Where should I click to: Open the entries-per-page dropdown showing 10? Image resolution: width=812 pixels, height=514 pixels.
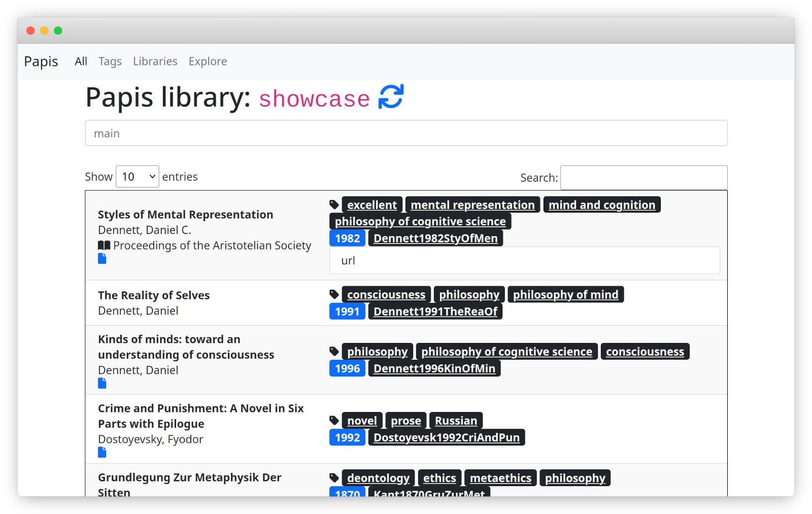coord(138,177)
